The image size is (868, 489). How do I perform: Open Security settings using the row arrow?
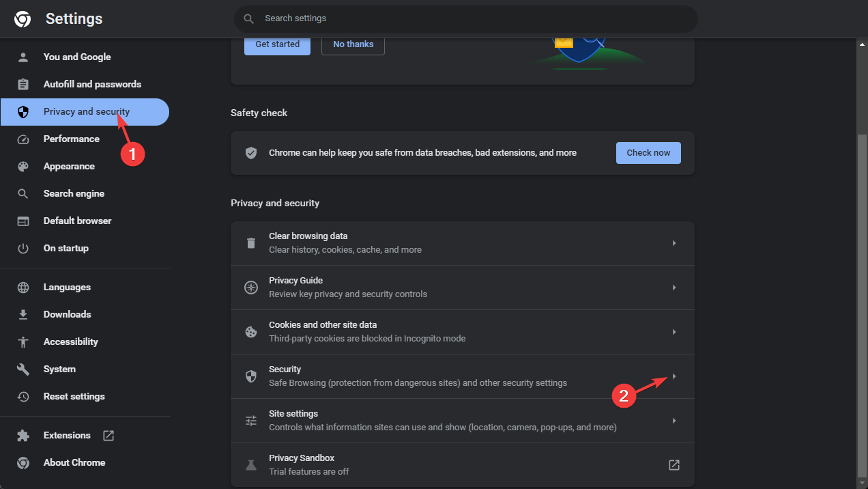(x=674, y=376)
